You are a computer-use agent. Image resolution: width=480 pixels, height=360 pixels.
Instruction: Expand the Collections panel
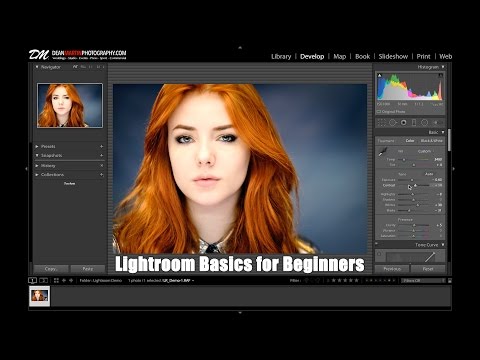click(x=37, y=175)
